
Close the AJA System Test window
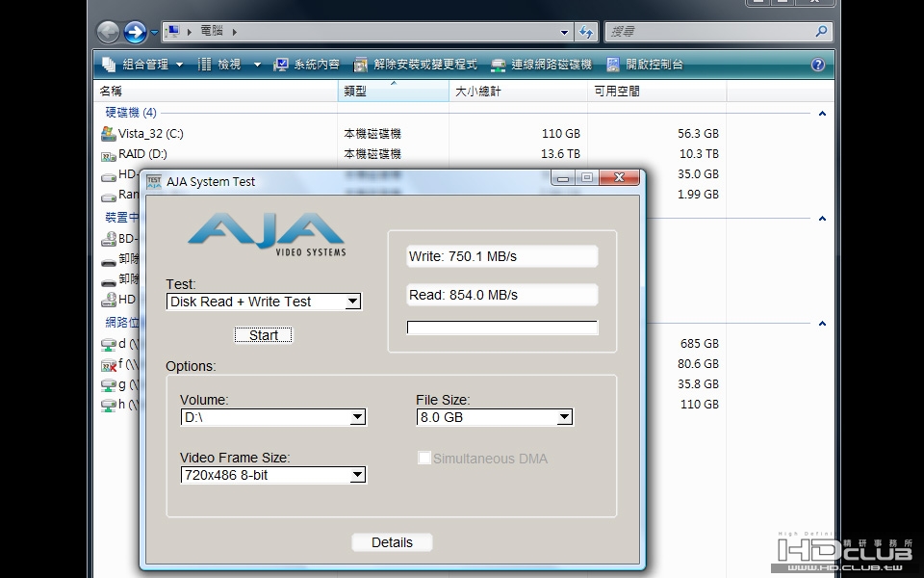tap(619, 177)
